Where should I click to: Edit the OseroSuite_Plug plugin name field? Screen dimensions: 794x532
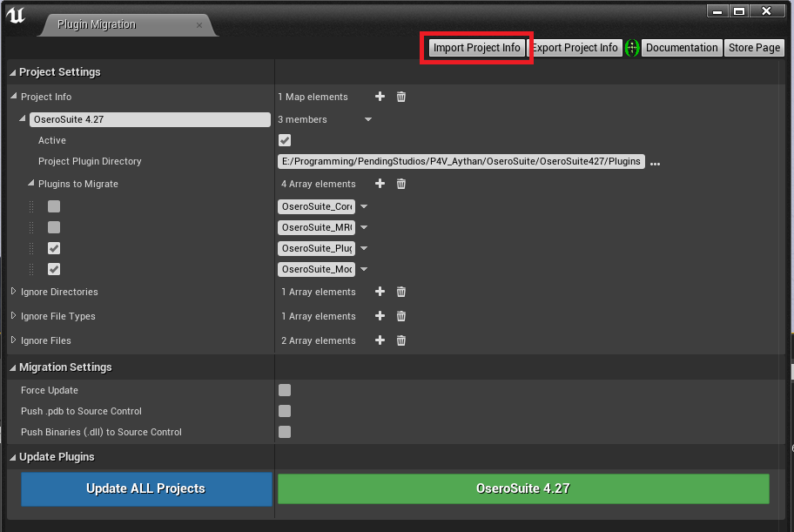click(x=317, y=248)
